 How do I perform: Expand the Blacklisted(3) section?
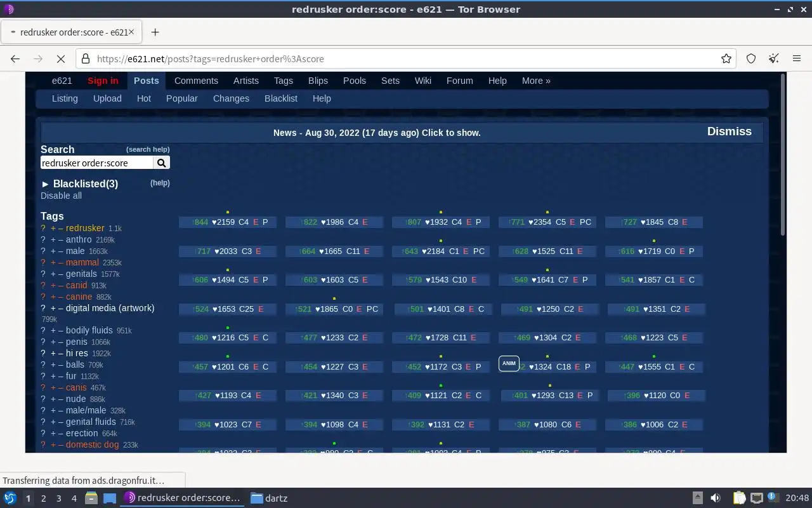pos(79,184)
